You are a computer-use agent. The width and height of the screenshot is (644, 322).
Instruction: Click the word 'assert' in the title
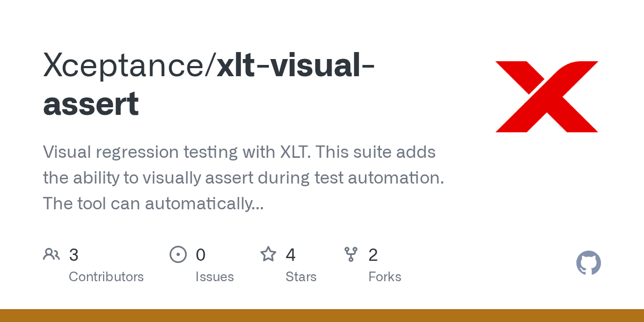(x=91, y=104)
